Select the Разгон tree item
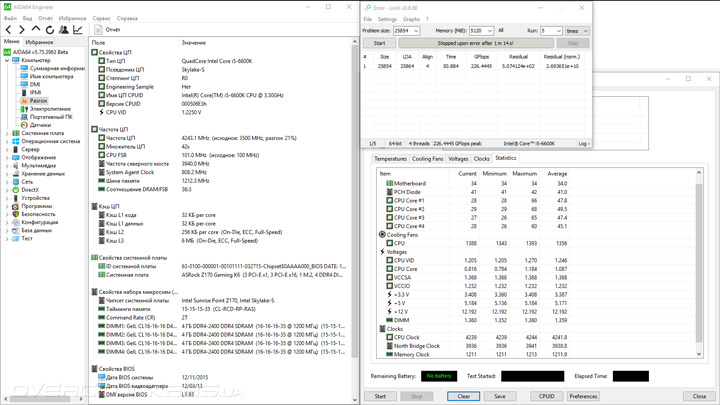 click(x=38, y=101)
